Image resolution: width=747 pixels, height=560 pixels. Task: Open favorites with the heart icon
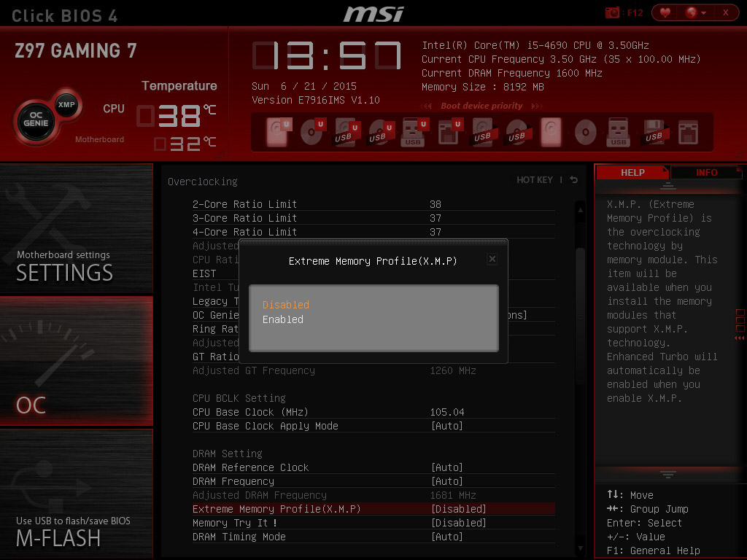(665, 12)
